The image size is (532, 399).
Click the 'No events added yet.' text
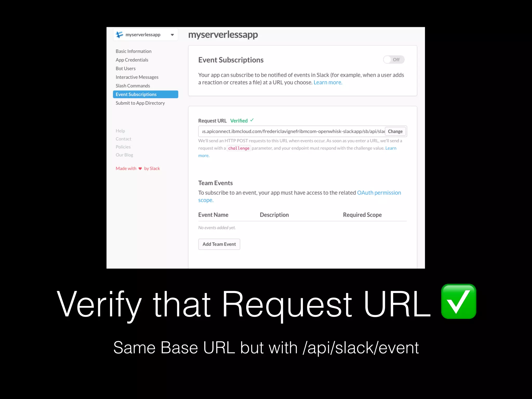click(217, 228)
